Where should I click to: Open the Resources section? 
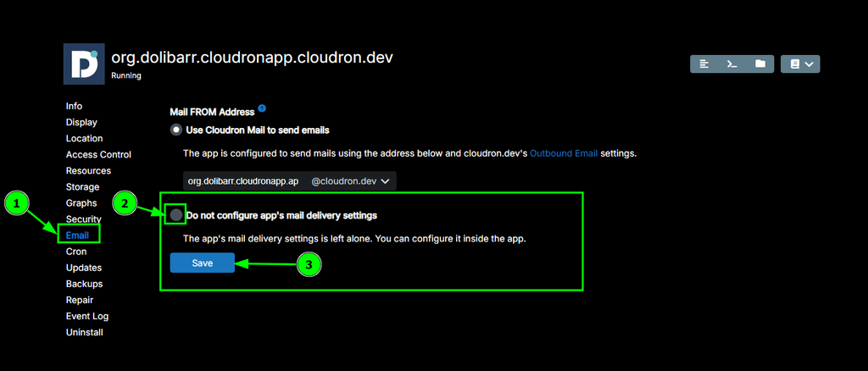(88, 171)
